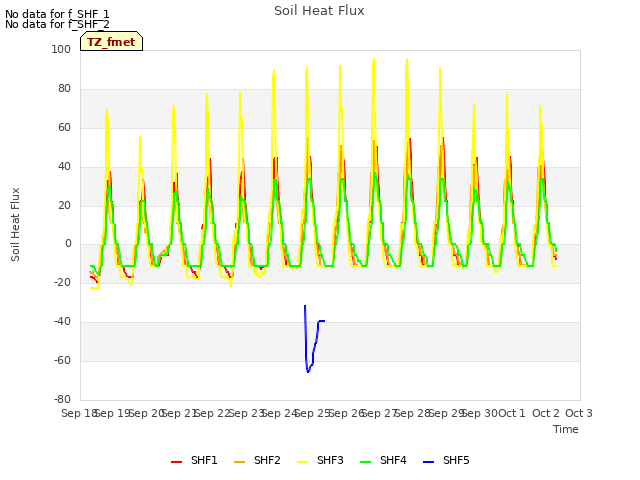Click the -80 y-axis tick label
Viewport: 640px width, 480px height.
[62, 399]
